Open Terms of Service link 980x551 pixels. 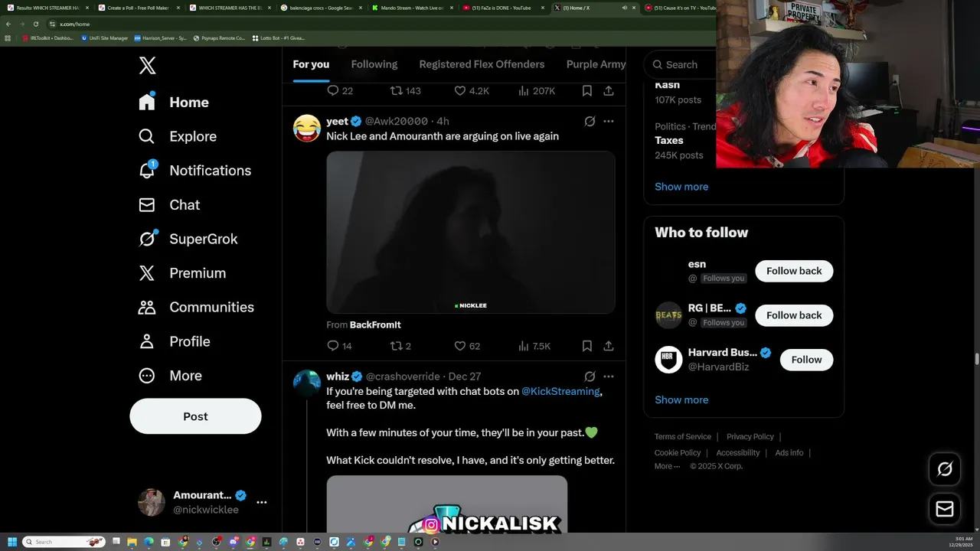point(682,436)
